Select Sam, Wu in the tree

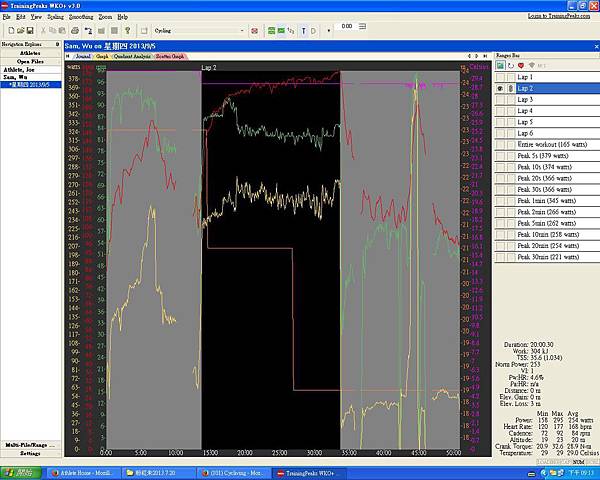15,77
